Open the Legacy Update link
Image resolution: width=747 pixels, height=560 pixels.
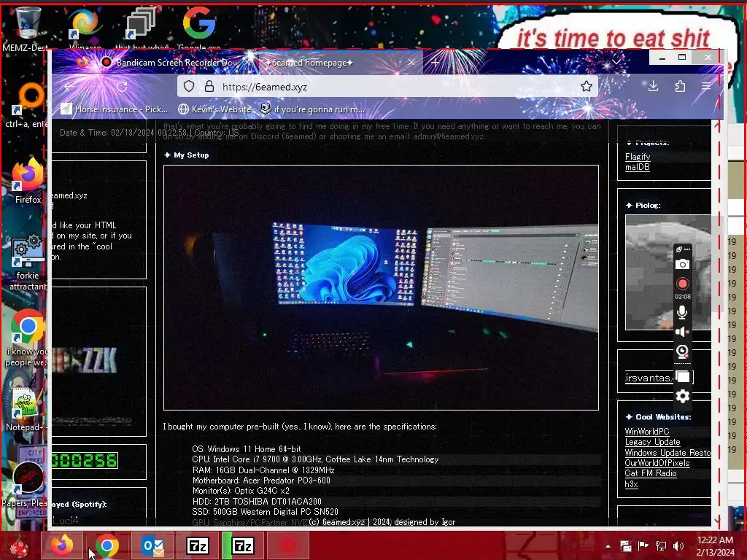(652, 442)
